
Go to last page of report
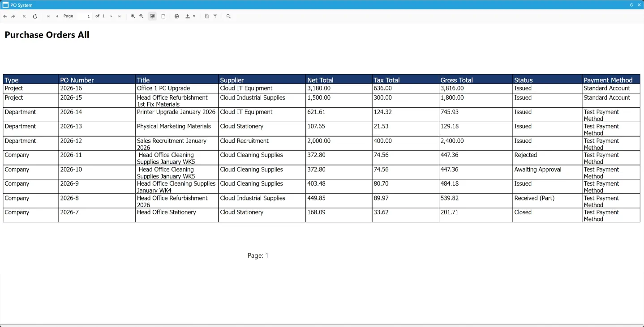pos(120,17)
